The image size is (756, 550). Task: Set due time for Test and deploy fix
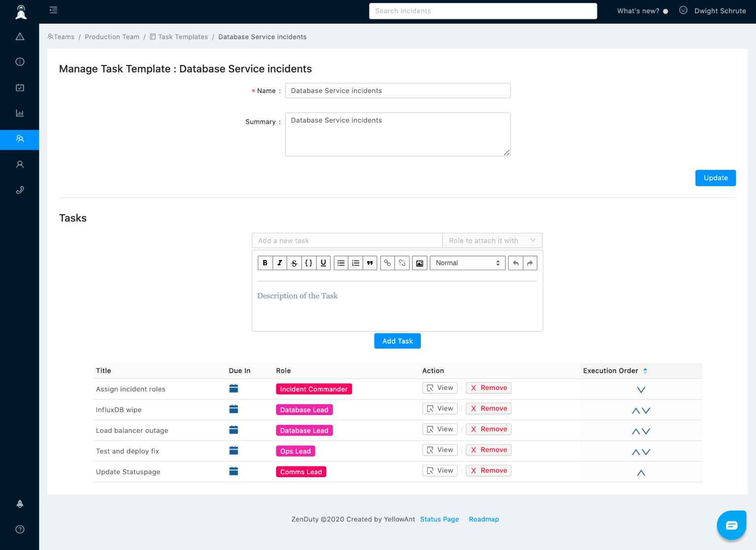click(234, 451)
